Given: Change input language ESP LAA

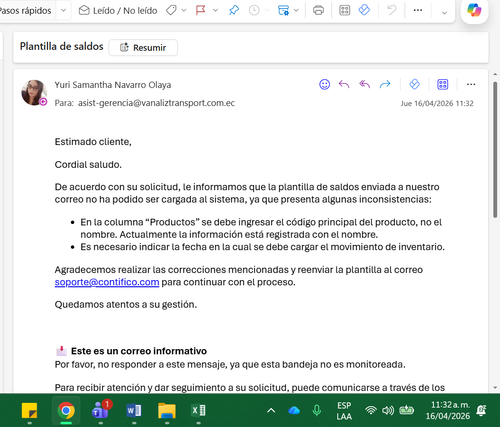Looking at the screenshot, I should click(x=344, y=411).
